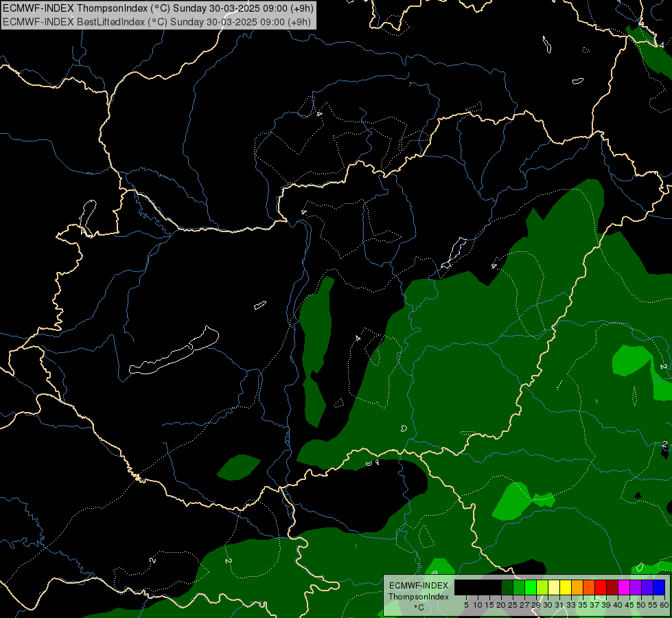Select the blue 55–60 legend swatch

tap(659, 587)
